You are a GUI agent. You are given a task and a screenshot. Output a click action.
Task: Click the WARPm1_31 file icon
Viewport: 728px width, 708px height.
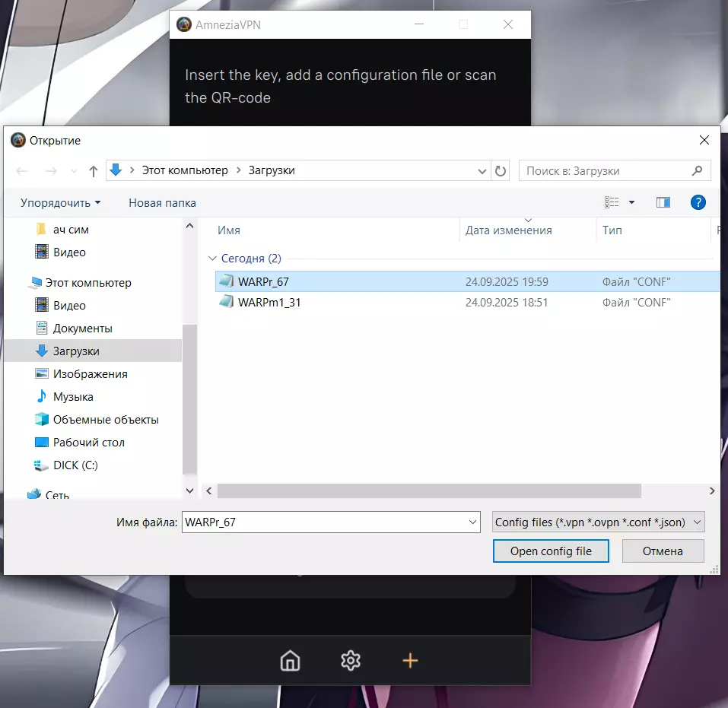pyautogui.click(x=226, y=302)
